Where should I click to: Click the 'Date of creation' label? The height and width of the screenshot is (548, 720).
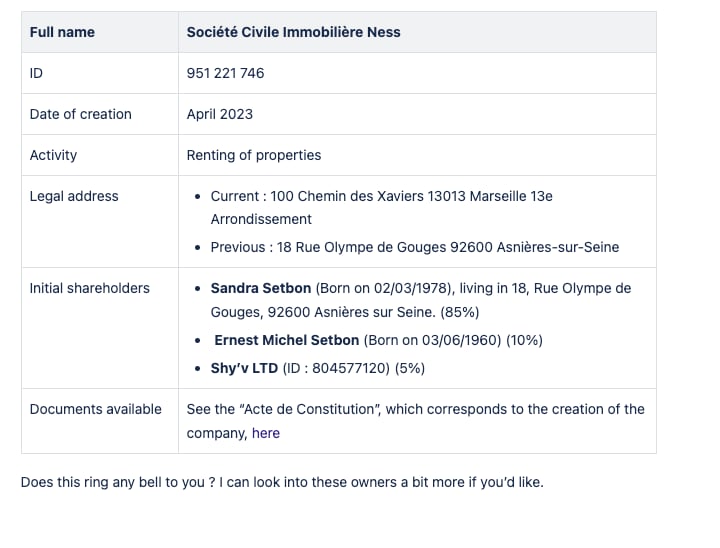coord(81,114)
